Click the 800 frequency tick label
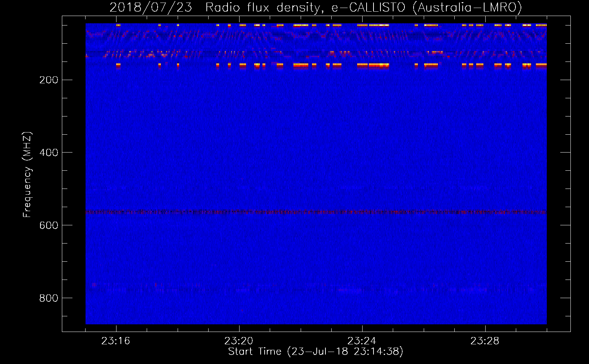 click(49, 298)
